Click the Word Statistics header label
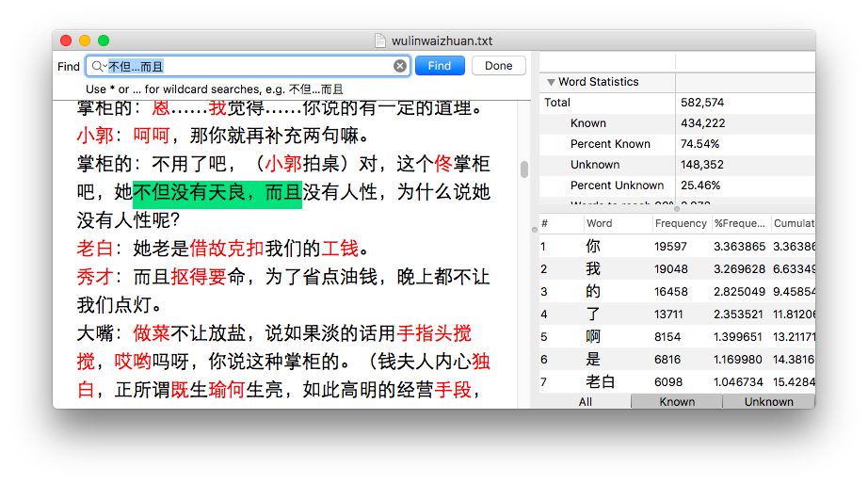The height and width of the screenshot is (484, 868). pos(599,82)
